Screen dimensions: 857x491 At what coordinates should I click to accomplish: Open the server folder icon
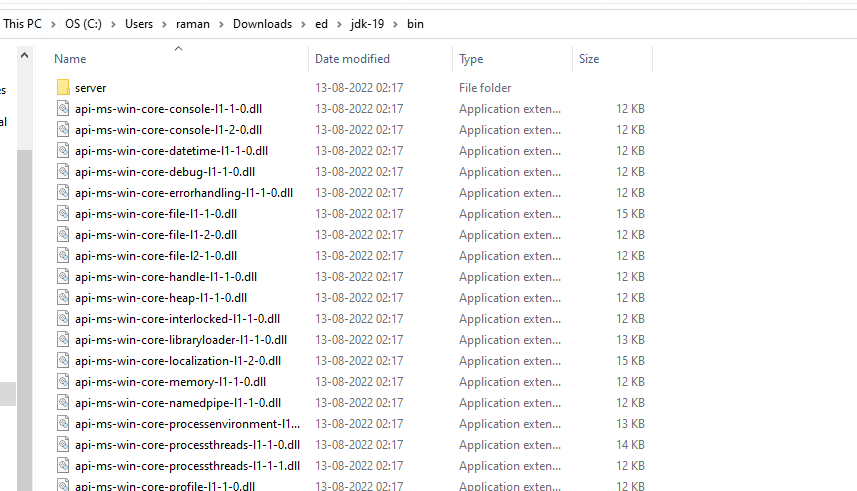(63, 87)
